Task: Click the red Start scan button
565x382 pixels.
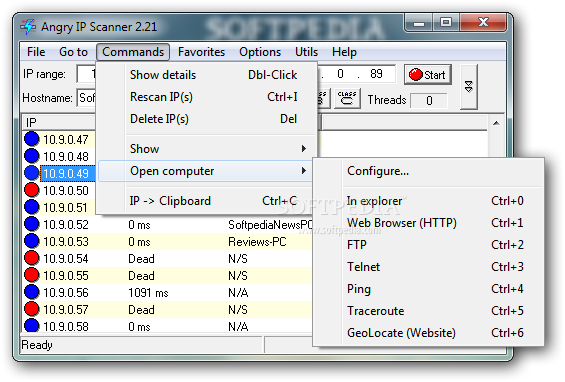Action: click(428, 75)
